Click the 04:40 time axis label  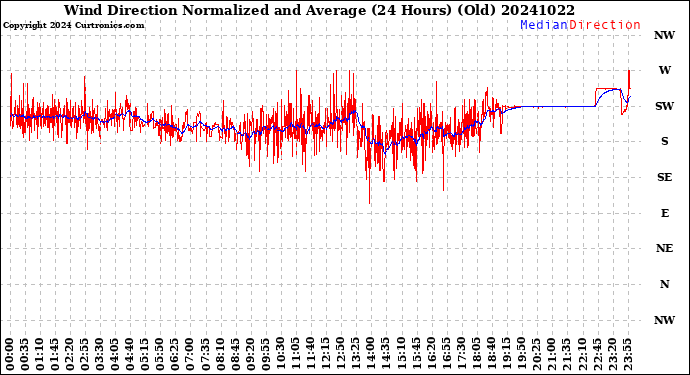(130, 354)
